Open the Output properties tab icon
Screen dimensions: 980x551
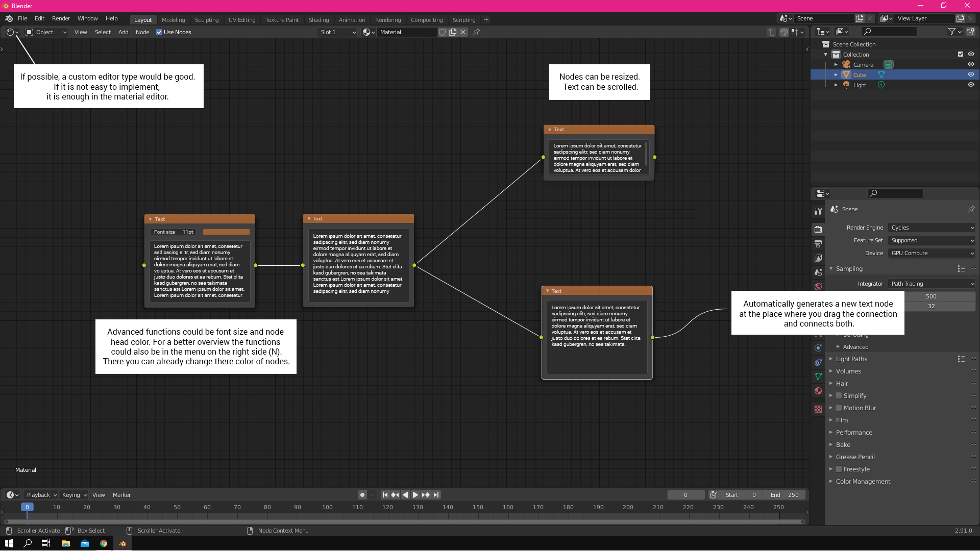(818, 244)
